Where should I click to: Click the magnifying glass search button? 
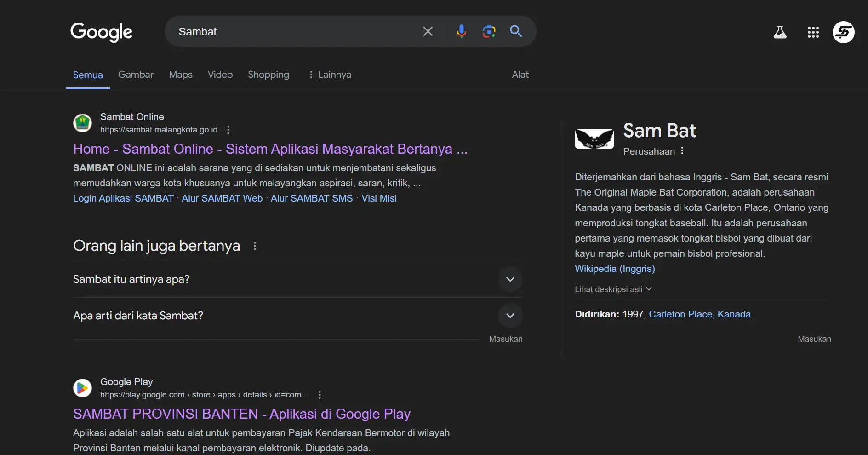click(516, 31)
